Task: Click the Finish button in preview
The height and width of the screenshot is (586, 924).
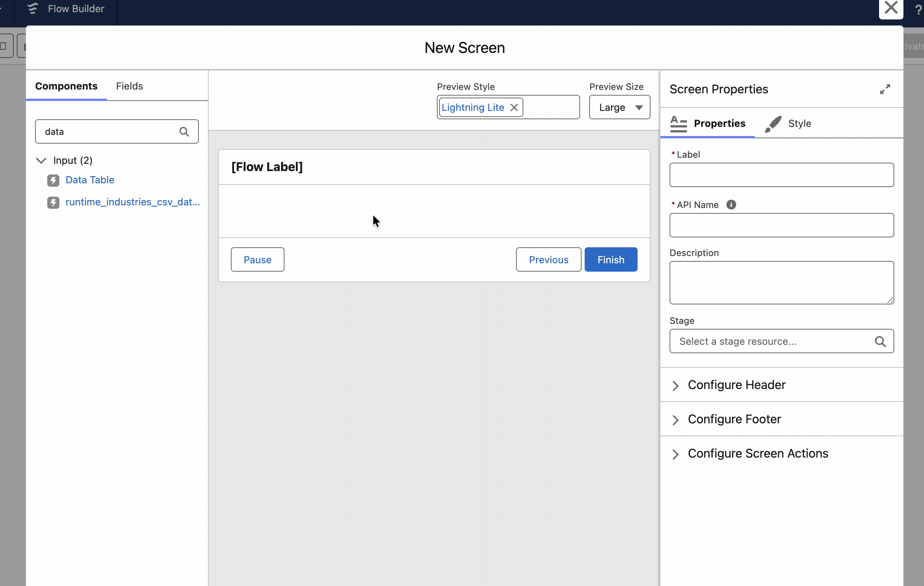Action: (x=611, y=260)
